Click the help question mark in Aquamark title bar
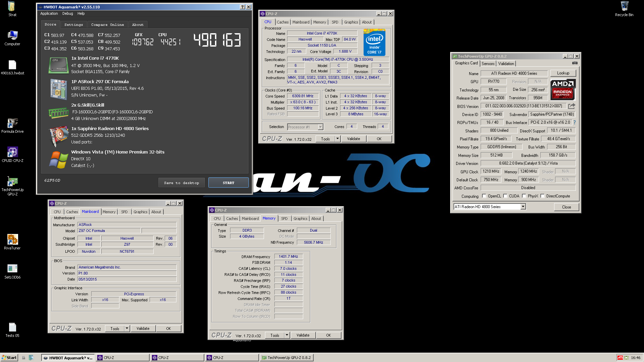This screenshot has width=644, height=362. (x=243, y=7)
